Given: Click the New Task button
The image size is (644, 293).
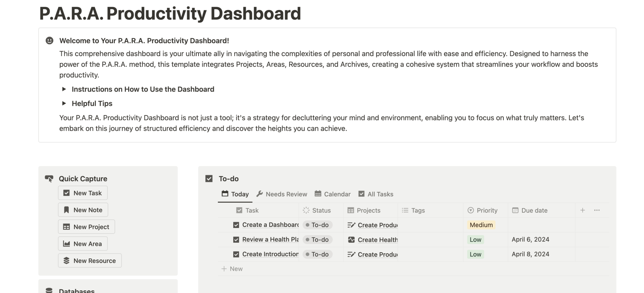Looking at the screenshot, I should [83, 193].
